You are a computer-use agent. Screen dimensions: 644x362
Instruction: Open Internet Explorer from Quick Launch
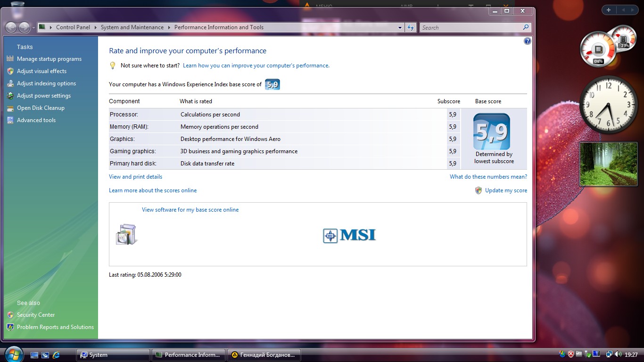click(57, 355)
